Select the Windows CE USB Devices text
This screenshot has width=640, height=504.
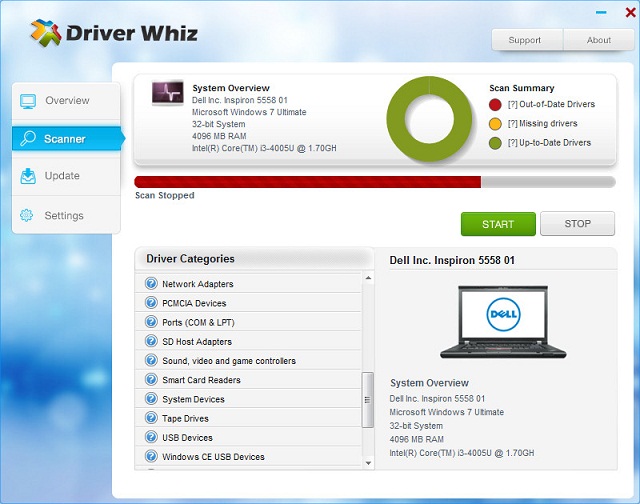pos(213,457)
